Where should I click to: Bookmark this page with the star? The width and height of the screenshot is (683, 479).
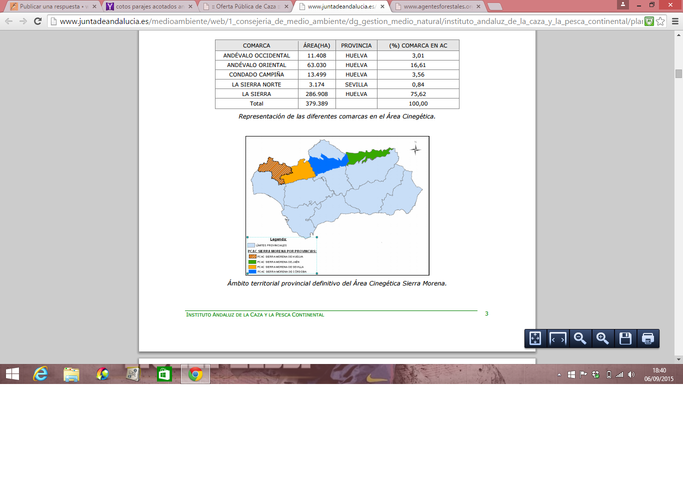[660, 21]
